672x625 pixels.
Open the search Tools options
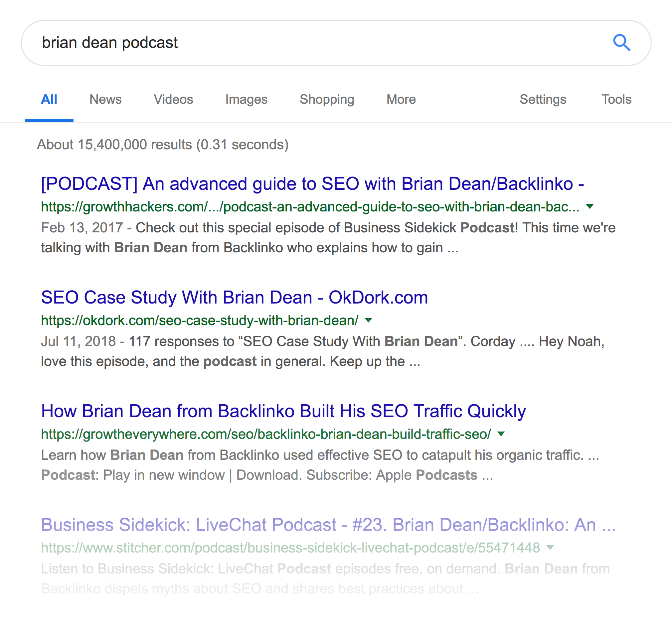pos(616,99)
